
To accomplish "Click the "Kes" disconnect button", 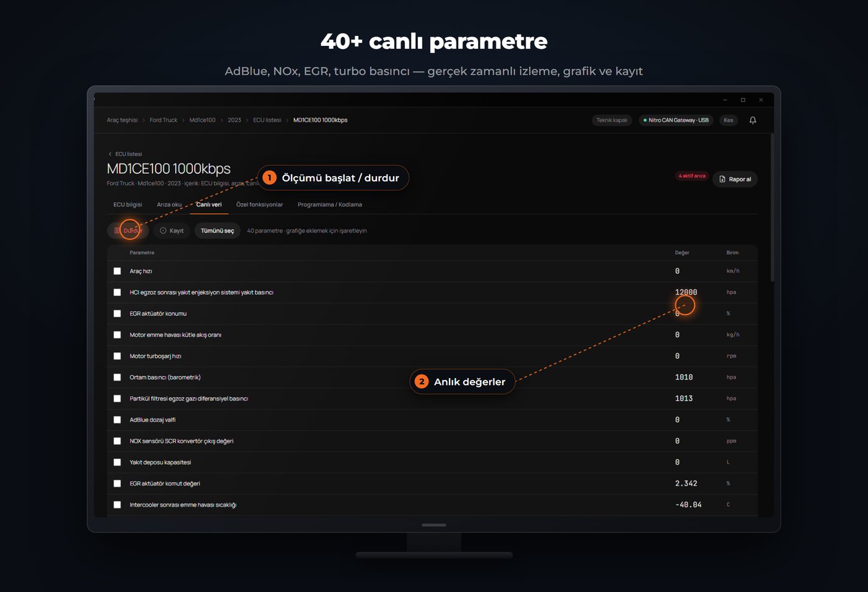I will click(728, 120).
